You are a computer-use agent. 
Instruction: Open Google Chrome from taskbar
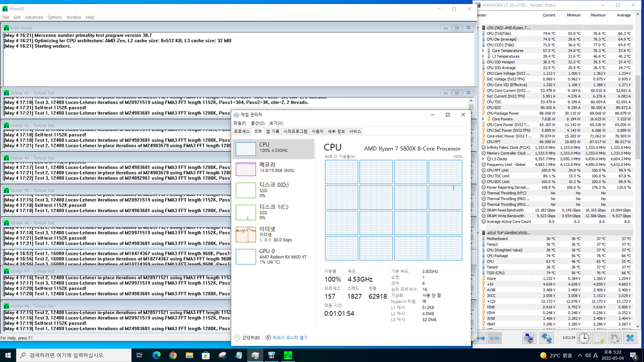[x=173, y=355]
